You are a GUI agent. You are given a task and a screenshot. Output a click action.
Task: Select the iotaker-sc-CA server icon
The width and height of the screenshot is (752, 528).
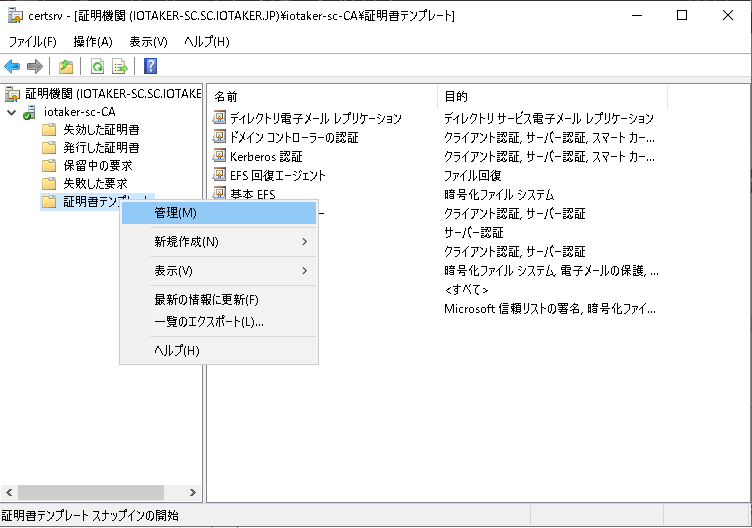coord(30,112)
